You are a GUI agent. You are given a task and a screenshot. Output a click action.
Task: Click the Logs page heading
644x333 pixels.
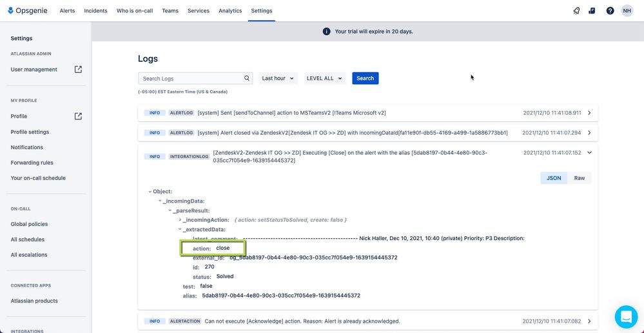coord(148,59)
